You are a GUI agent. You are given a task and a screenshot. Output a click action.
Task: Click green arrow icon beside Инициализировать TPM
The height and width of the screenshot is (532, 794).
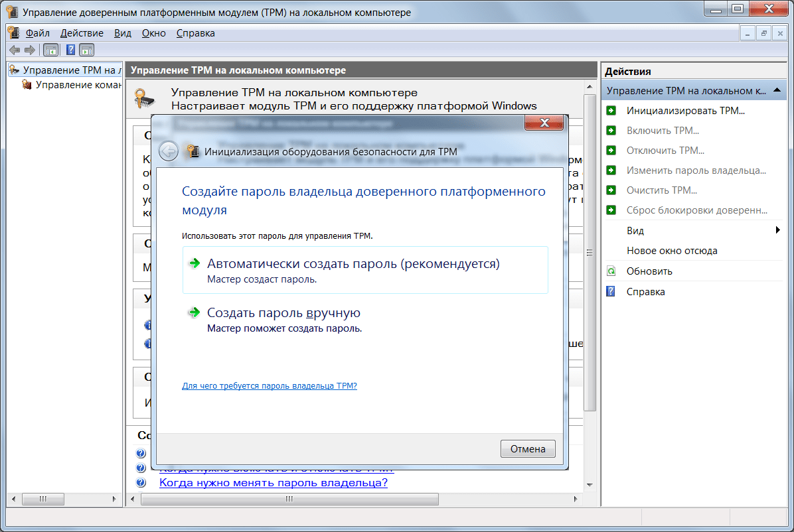611,111
